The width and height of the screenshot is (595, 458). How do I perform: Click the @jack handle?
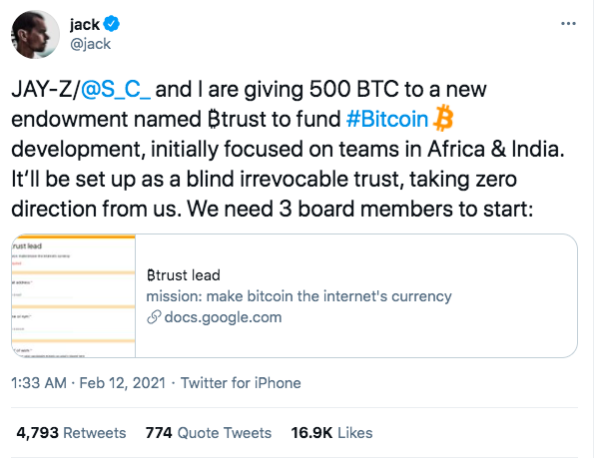coord(90,44)
